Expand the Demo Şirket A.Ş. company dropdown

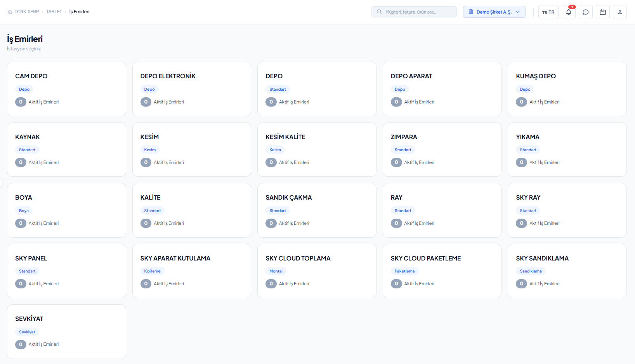494,12
